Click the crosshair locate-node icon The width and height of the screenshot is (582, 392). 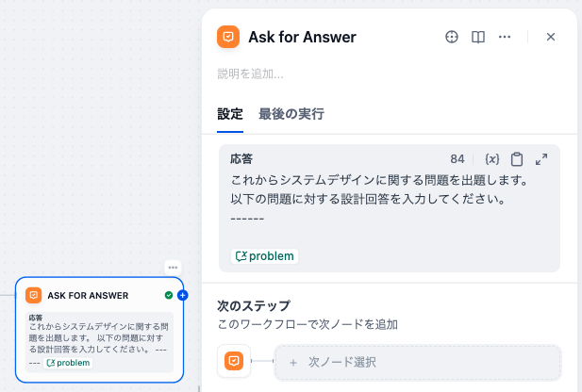[x=451, y=37]
